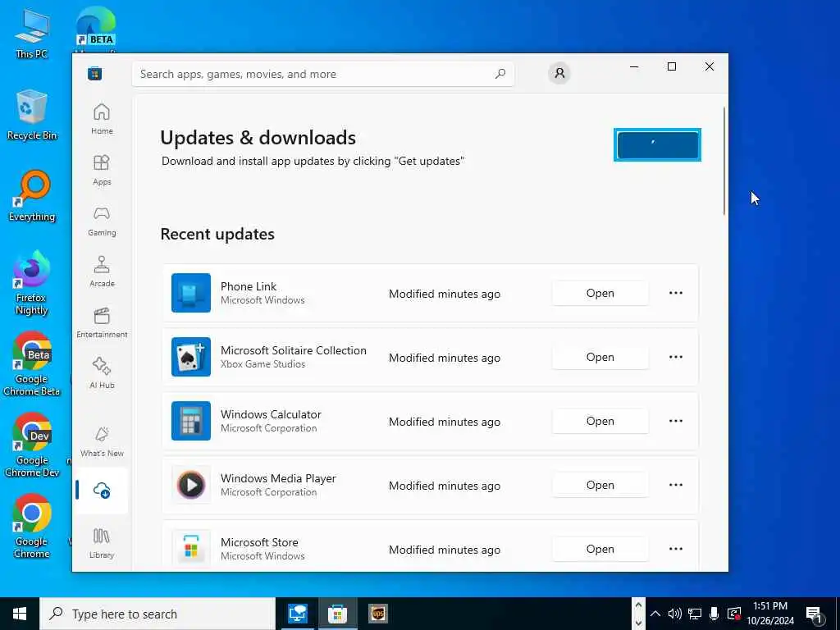The image size is (840, 630).
Task: Open Windows Calculator with Open button
Action: (x=600, y=421)
